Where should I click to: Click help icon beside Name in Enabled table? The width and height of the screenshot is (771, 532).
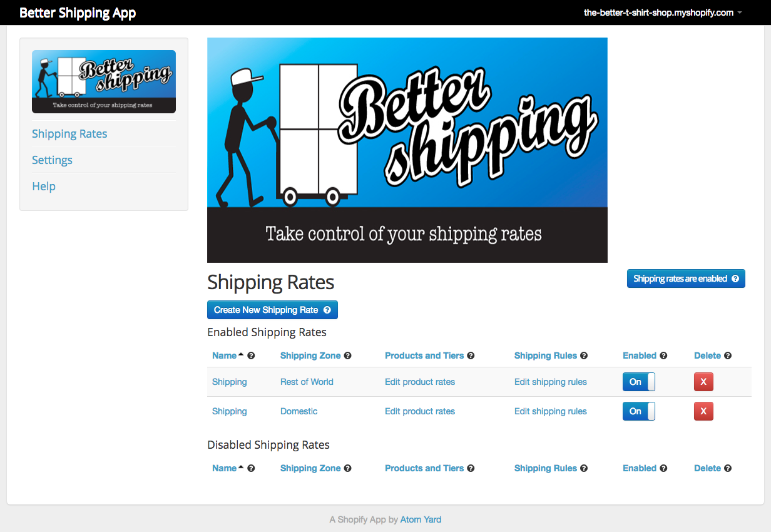(251, 356)
